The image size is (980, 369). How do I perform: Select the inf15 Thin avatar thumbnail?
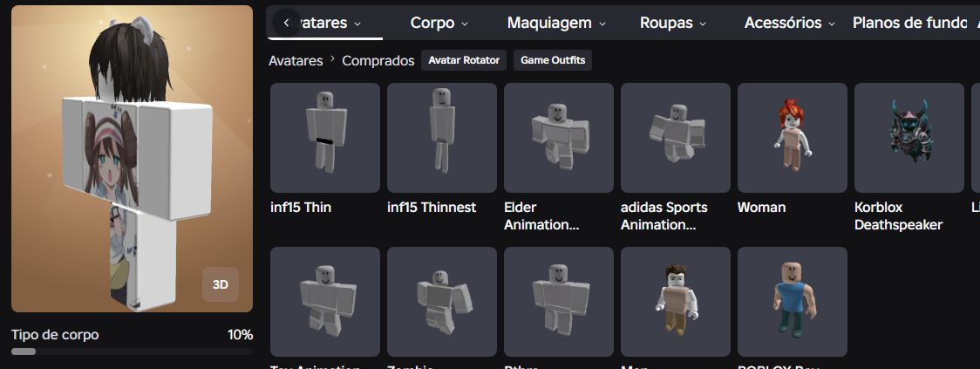[x=325, y=138]
